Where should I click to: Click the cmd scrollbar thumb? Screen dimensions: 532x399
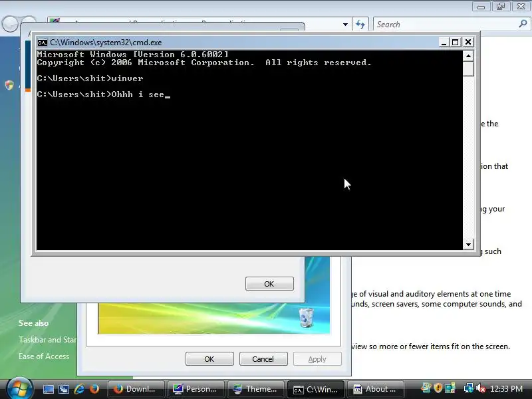point(469,68)
